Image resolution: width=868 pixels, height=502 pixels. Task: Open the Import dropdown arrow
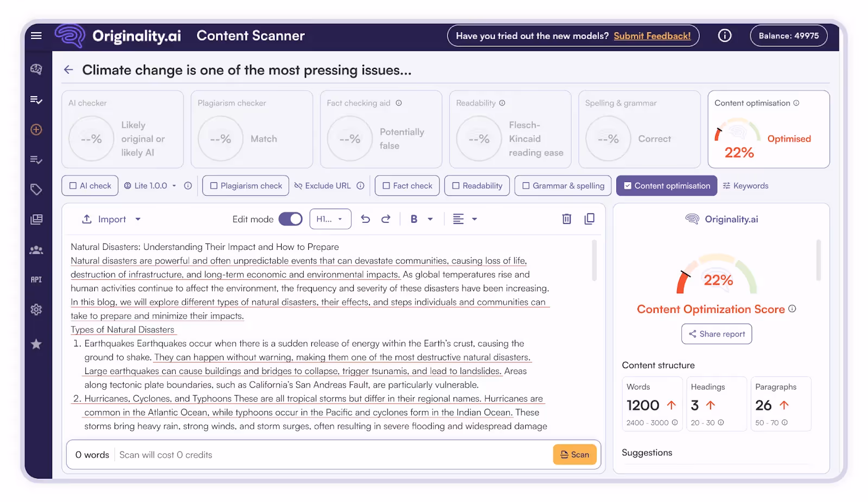pyautogui.click(x=138, y=219)
